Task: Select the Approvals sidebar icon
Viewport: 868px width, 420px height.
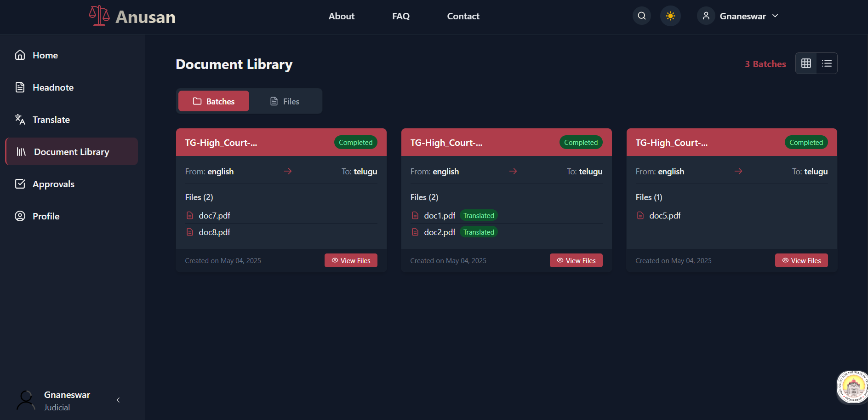Action: click(20, 184)
